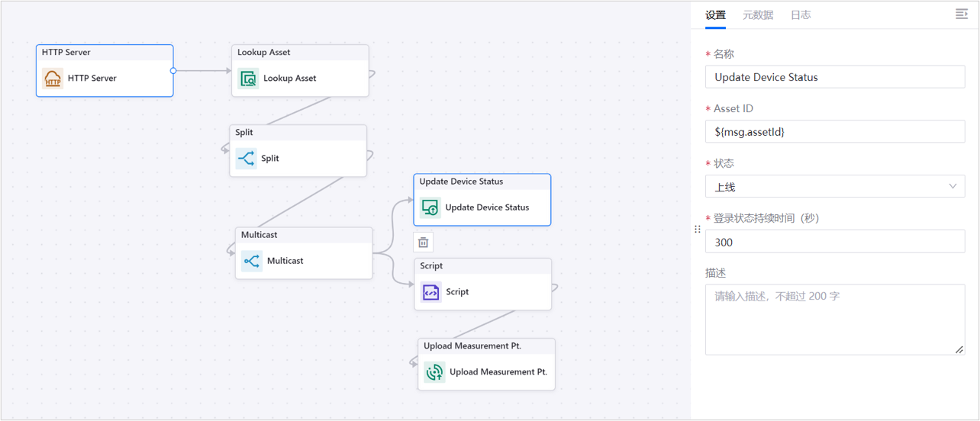Viewport: 980px width, 421px height.
Task: Open the 日志 tab
Action: click(x=800, y=15)
